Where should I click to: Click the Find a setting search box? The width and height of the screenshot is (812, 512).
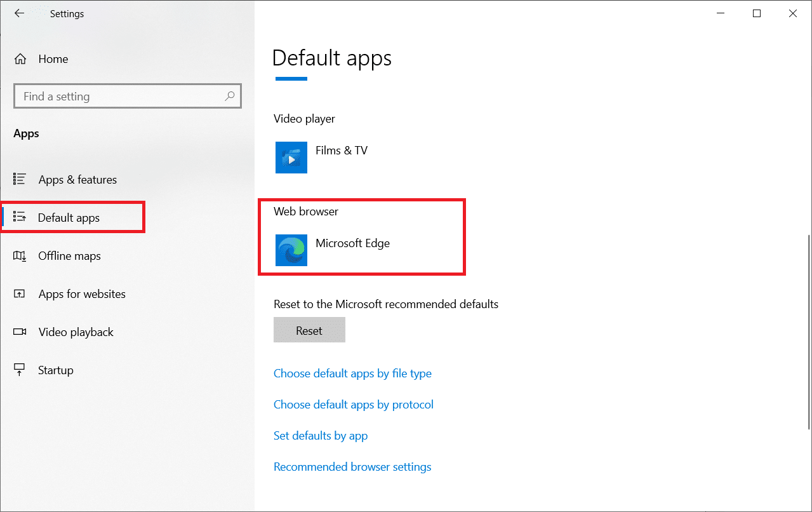coord(128,97)
